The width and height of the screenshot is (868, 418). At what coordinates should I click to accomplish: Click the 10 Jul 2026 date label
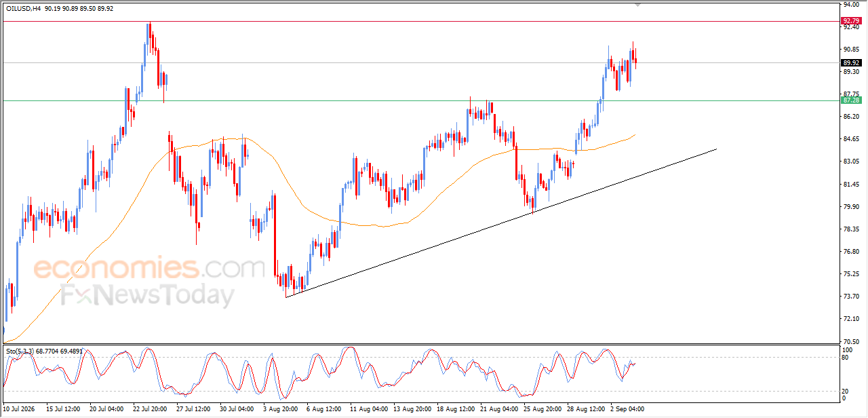pos(18,409)
